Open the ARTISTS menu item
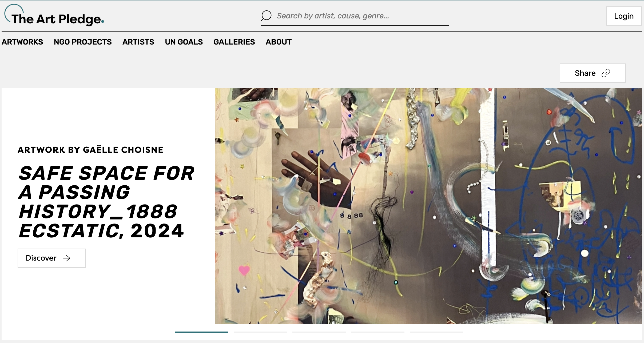The height and width of the screenshot is (343, 644). [x=138, y=42]
